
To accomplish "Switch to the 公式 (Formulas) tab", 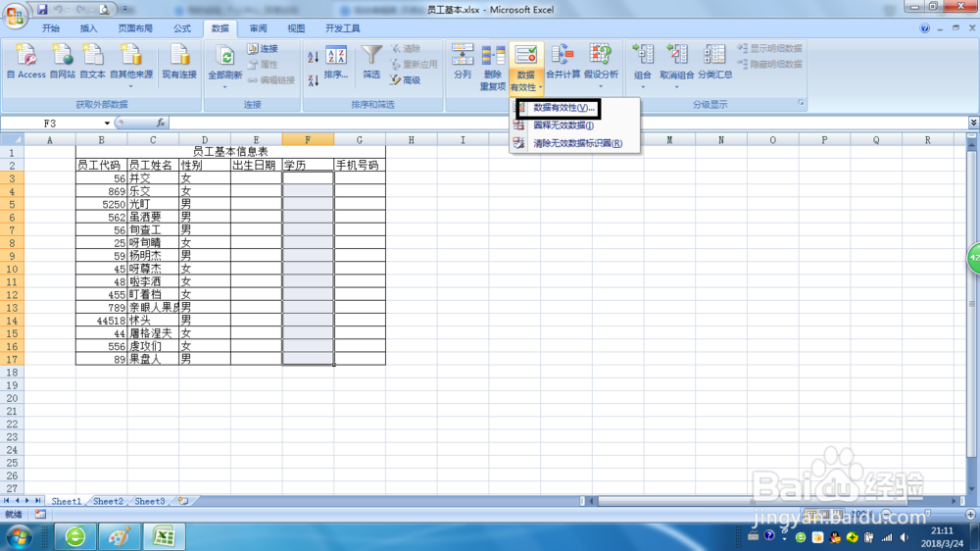I will (182, 28).
